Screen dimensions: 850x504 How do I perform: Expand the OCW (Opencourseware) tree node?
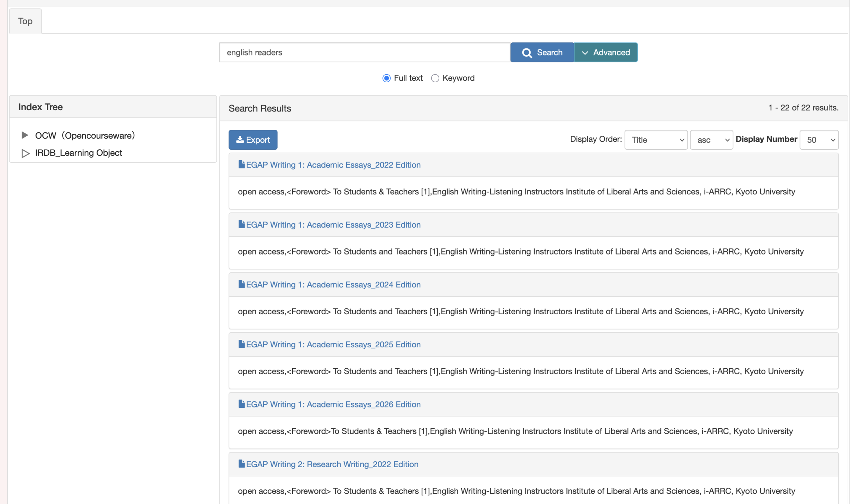point(25,135)
